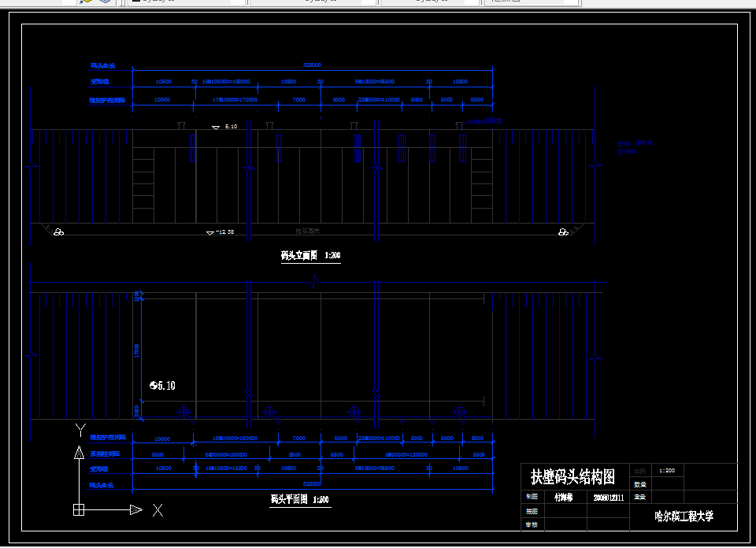
Task: Select the circular elevation symbol before plan-view 5.10
Action: tap(154, 385)
